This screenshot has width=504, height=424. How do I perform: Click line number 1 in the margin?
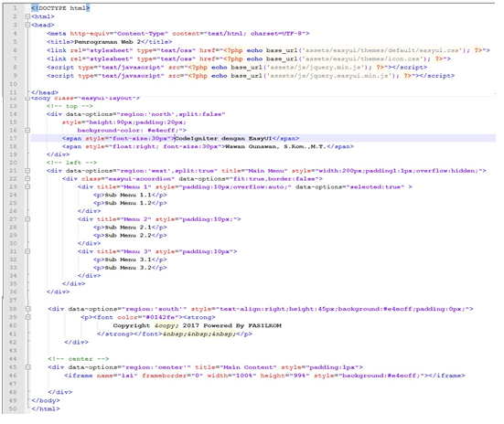pyautogui.click(x=15, y=8)
